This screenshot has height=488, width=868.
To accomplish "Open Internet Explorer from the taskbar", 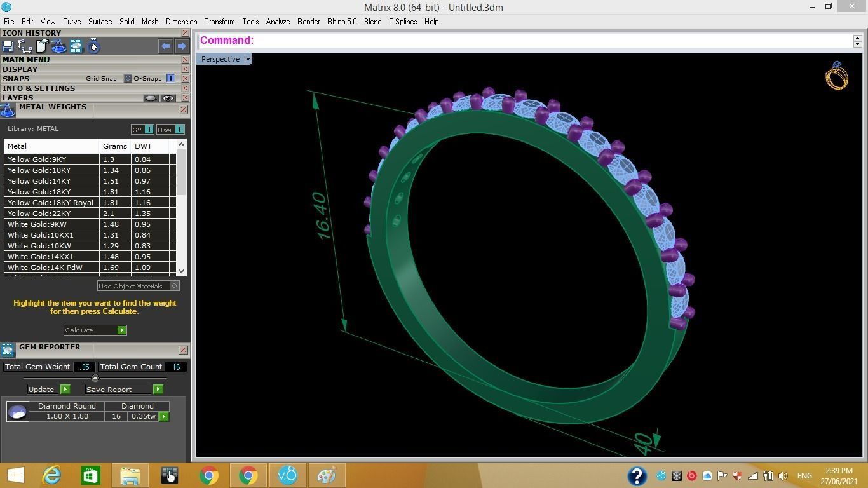I will coord(51,475).
